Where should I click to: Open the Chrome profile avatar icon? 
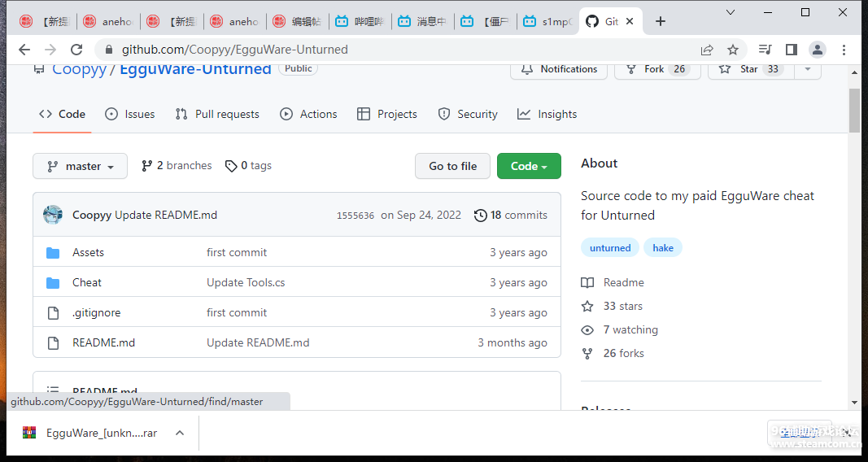[817, 50]
